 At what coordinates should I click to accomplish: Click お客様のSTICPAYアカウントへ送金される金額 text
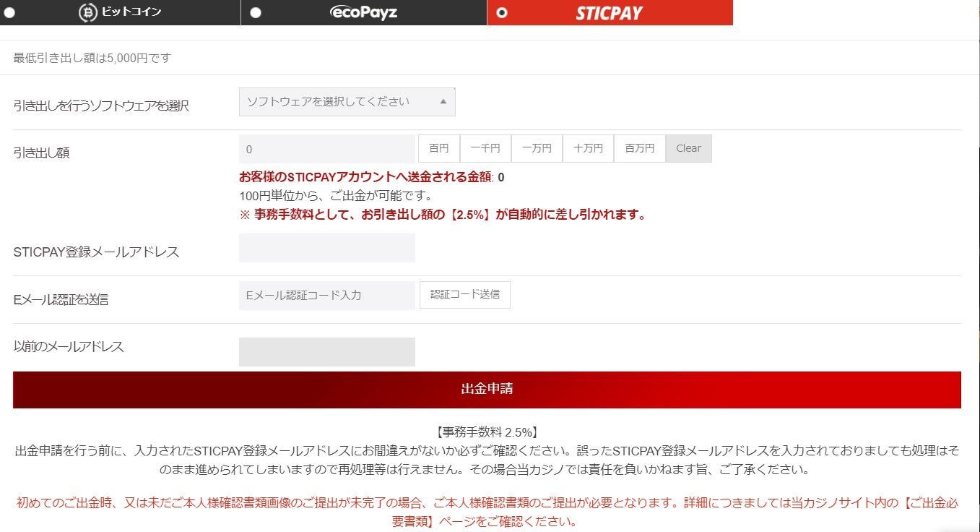click(x=365, y=177)
